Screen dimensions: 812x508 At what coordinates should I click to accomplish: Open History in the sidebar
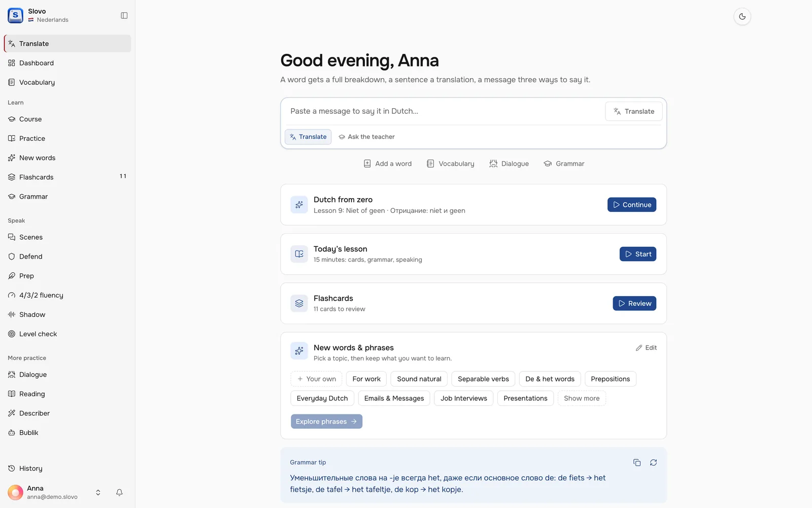[x=67, y=468]
